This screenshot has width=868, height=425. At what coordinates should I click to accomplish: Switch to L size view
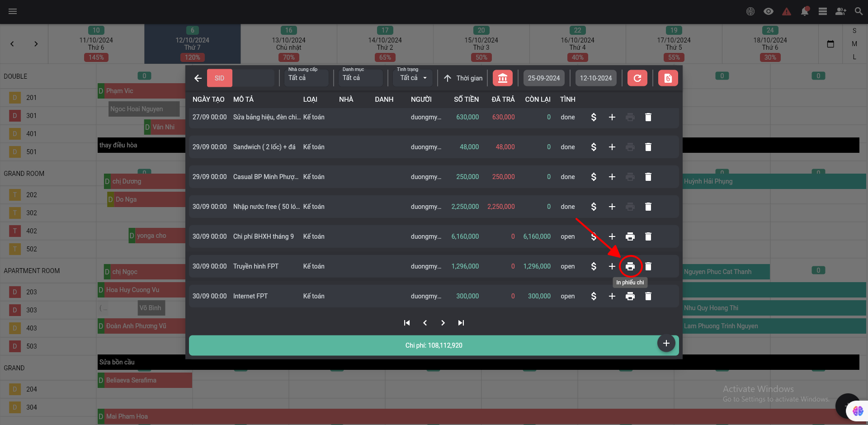pyautogui.click(x=854, y=57)
